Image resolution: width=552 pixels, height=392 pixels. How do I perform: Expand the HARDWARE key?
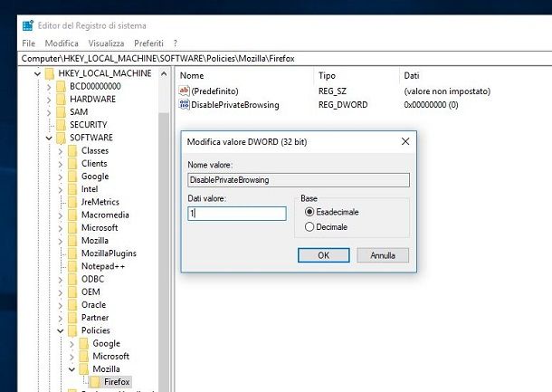click(x=49, y=100)
